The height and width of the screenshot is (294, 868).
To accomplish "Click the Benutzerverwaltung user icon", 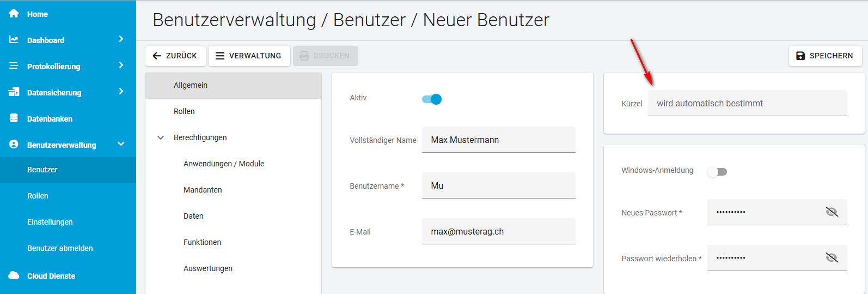I will click(14, 145).
